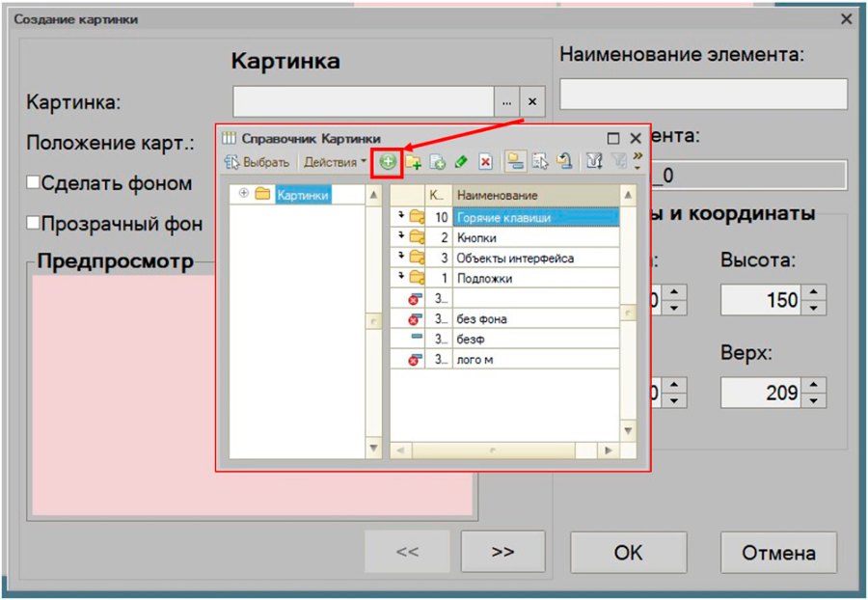Select the Горячие клавиши row

point(504,217)
